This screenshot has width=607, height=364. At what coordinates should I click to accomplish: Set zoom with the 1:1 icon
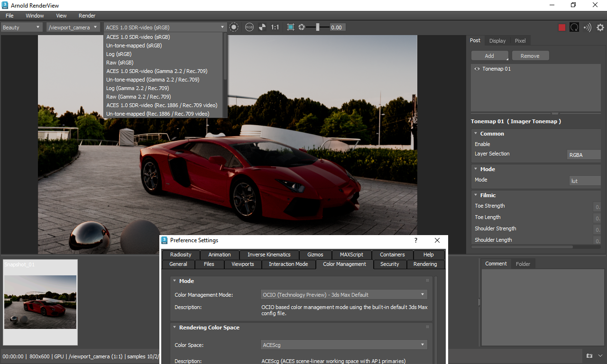275,27
